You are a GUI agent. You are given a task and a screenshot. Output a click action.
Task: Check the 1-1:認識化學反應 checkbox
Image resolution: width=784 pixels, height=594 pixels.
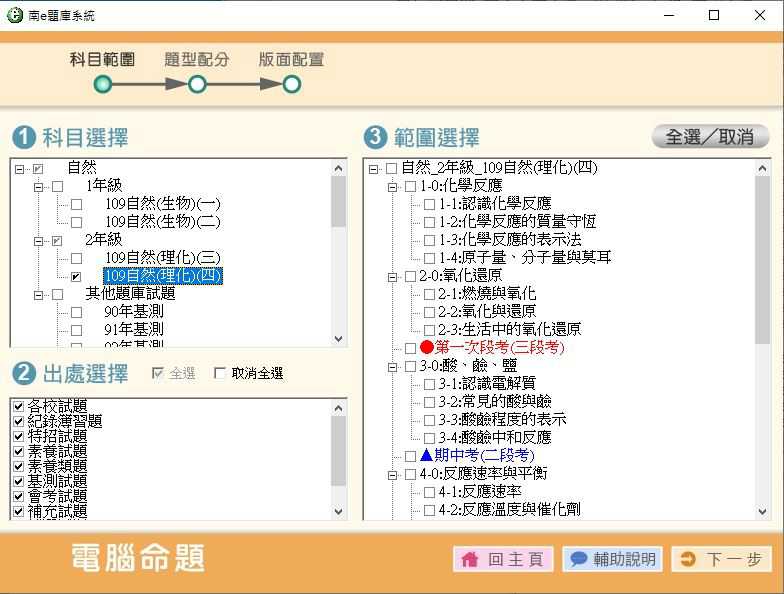click(429, 204)
